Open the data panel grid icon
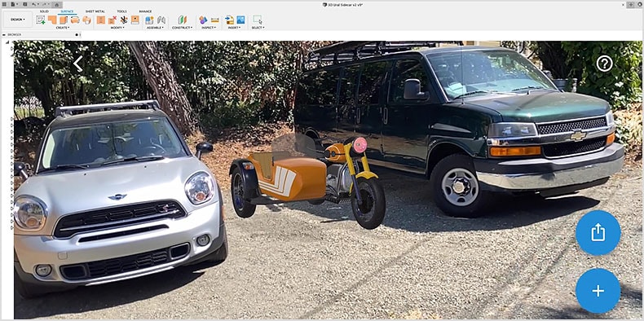The height and width of the screenshot is (321, 644). pos(5,4)
